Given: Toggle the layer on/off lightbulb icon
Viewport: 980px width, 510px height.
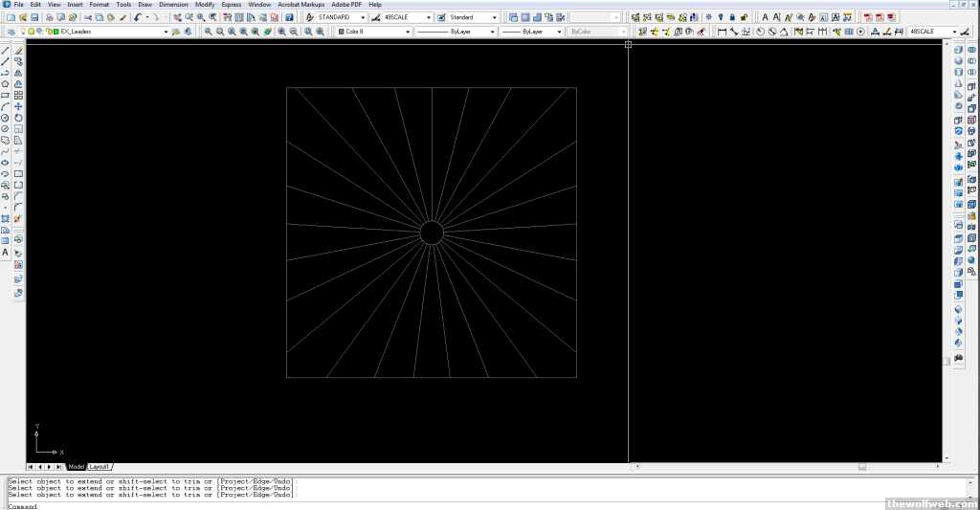Looking at the screenshot, I should [x=21, y=32].
